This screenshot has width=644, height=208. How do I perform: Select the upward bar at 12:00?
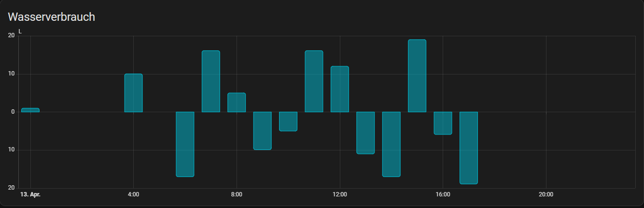point(340,89)
